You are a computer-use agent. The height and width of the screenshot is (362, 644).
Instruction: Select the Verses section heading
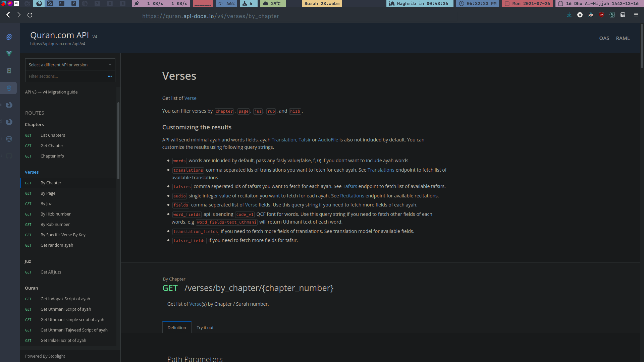tap(32, 172)
